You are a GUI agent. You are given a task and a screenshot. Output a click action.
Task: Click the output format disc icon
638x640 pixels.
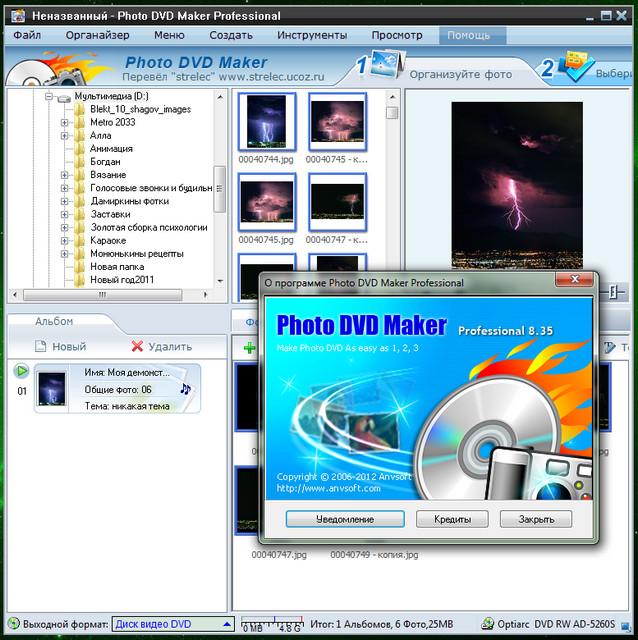[13, 624]
